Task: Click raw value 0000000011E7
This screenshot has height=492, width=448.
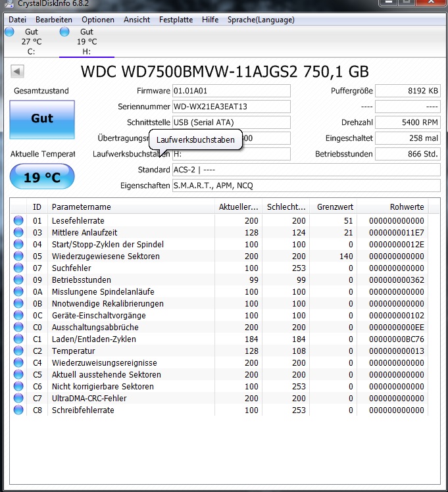Action: coord(397,232)
